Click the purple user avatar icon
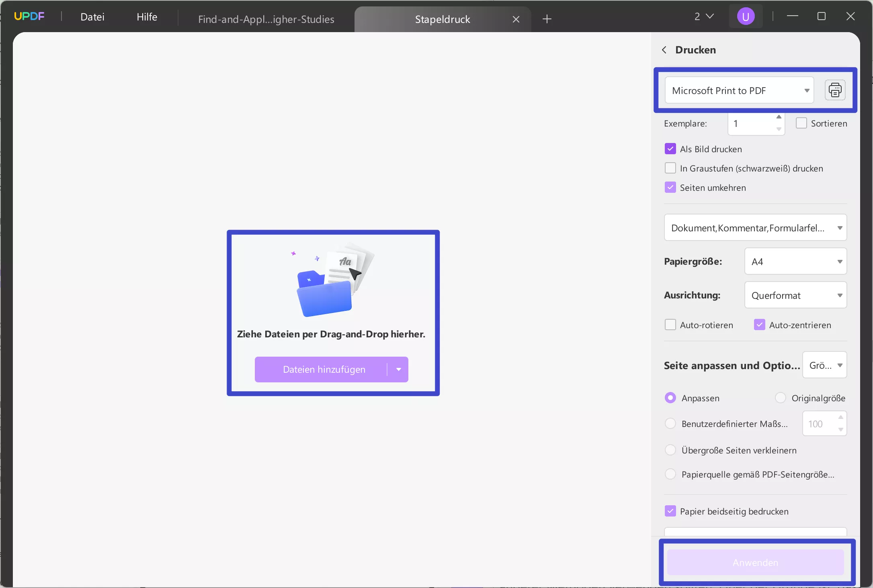Viewport: 873px width, 588px height. tap(746, 17)
